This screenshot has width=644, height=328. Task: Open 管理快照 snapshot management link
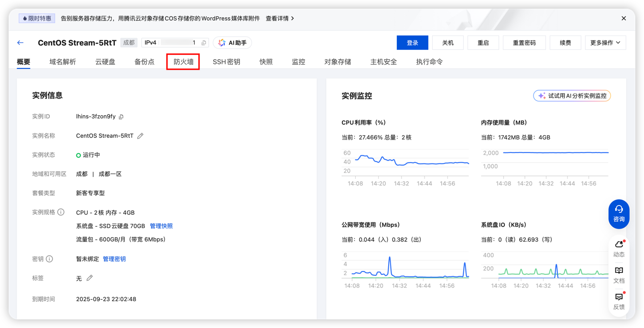tap(161, 225)
